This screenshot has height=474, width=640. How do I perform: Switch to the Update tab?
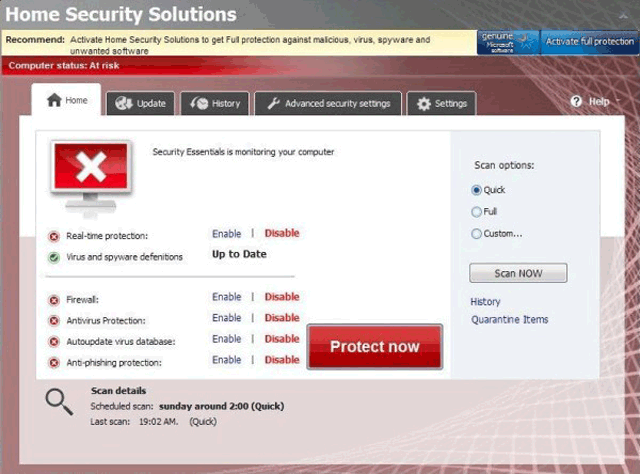140,103
